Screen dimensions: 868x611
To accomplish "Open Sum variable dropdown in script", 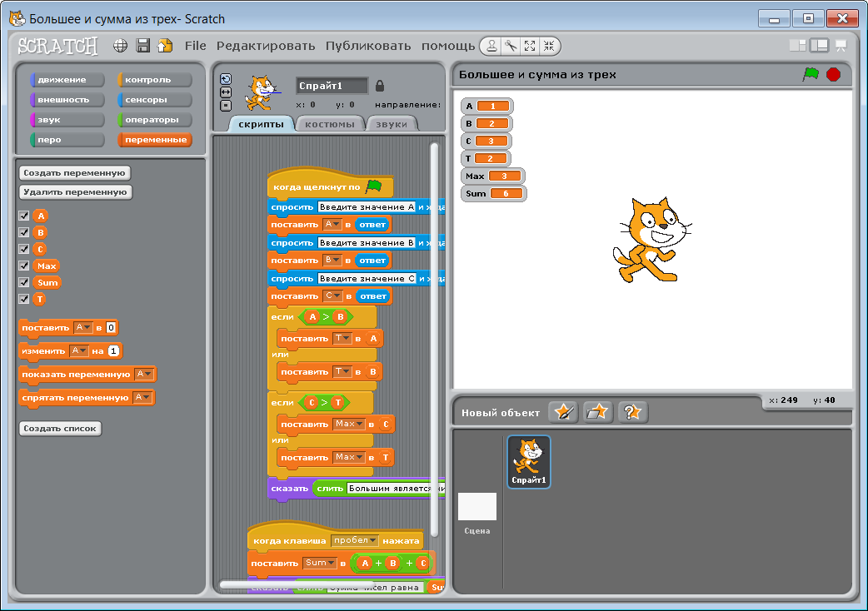I will click(x=320, y=563).
